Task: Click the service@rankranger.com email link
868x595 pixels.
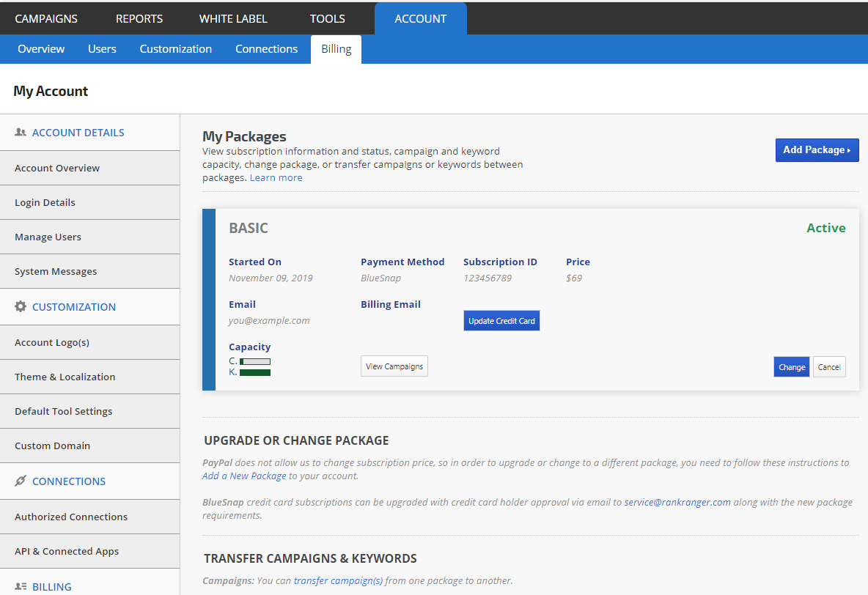Action: pos(677,503)
